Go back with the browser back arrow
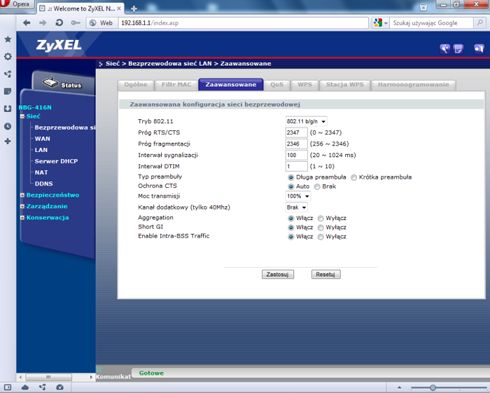The height and width of the screenshot is (393, 490). (27, 23)
